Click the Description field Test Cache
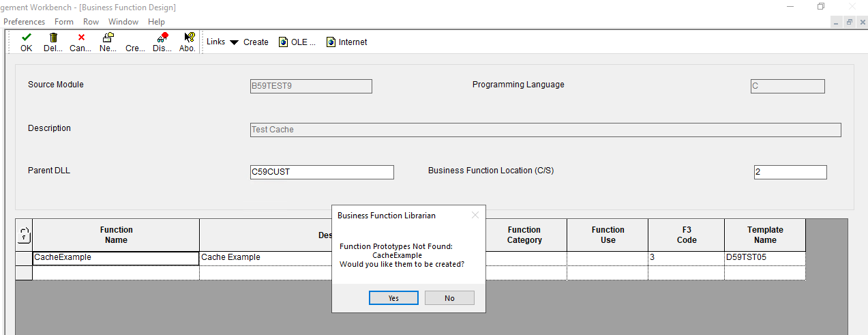 pos(545,130)
